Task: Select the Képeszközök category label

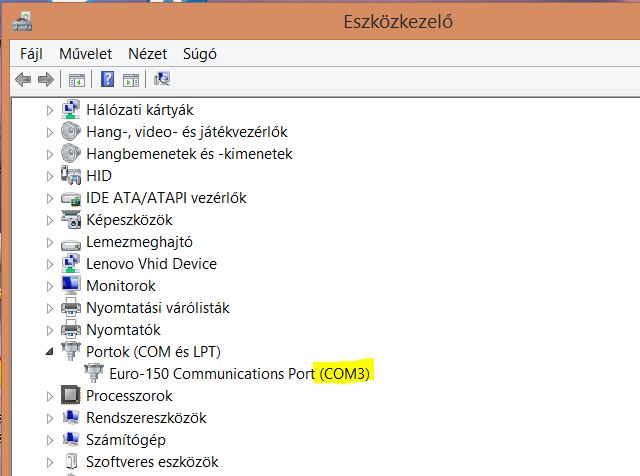Action: (130, 220)
